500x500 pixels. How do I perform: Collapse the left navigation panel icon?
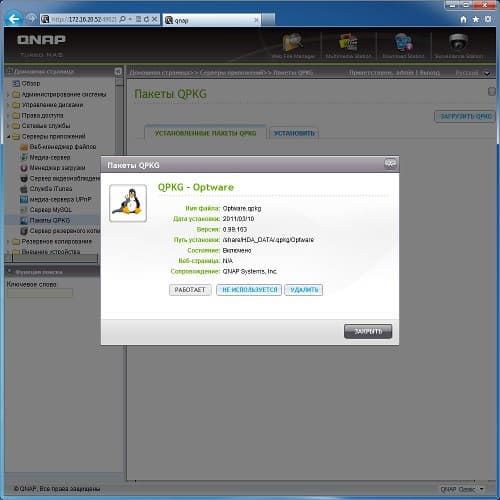[118, 71]
